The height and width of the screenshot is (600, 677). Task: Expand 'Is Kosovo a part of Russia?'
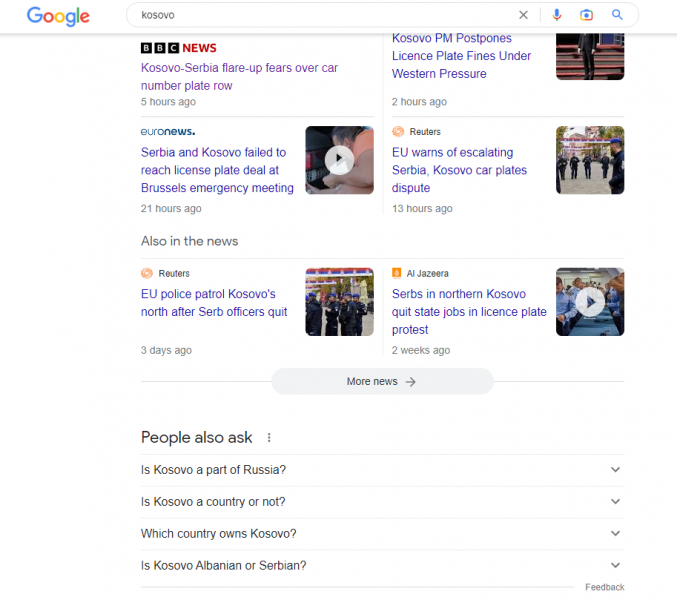tap(383, 470)
